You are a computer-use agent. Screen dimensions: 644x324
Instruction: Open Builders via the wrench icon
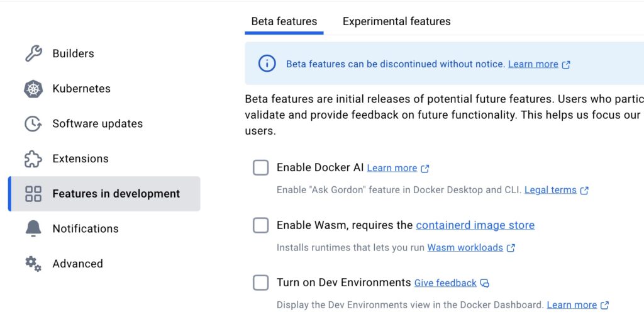point(33,53)
